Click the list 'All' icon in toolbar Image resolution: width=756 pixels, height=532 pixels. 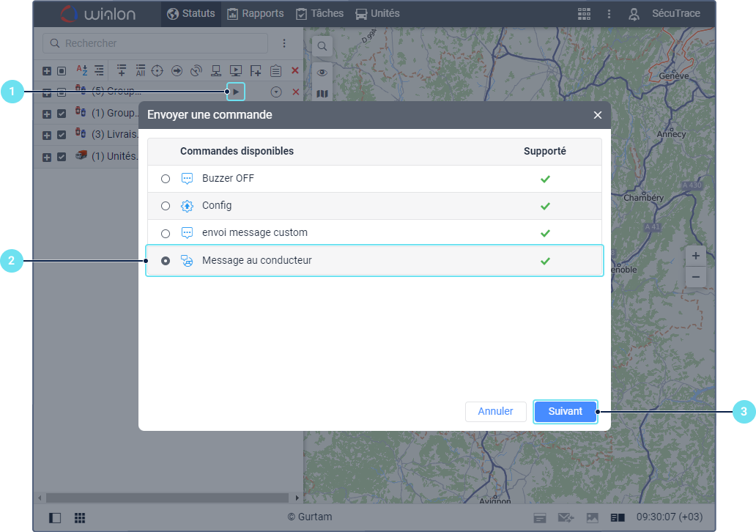(x=141, y=70)
